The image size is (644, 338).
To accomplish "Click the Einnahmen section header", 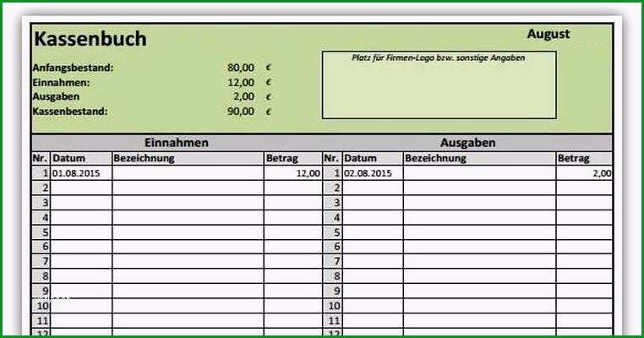I will pos(177,143).
